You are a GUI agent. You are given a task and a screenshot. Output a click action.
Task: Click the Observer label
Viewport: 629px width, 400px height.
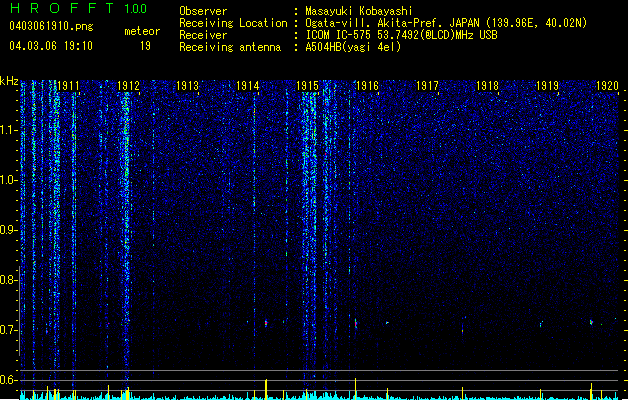[x=203, y=11]
